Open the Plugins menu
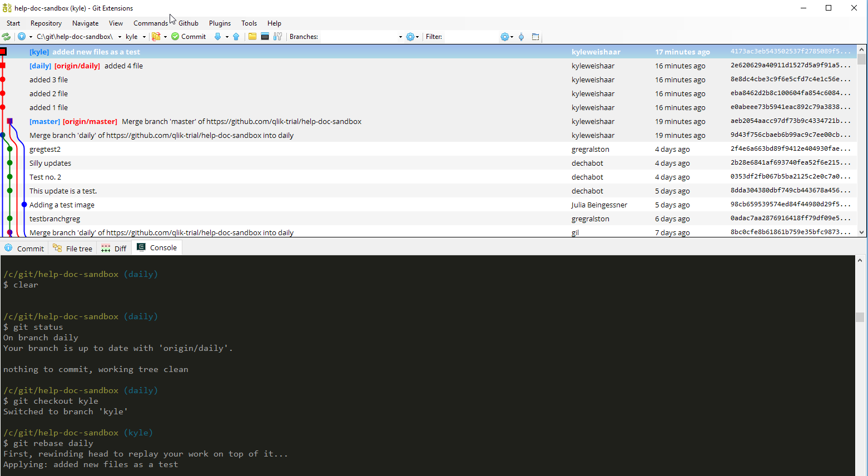The width and height of the screenshot is (868, 476). click(220, 23)
